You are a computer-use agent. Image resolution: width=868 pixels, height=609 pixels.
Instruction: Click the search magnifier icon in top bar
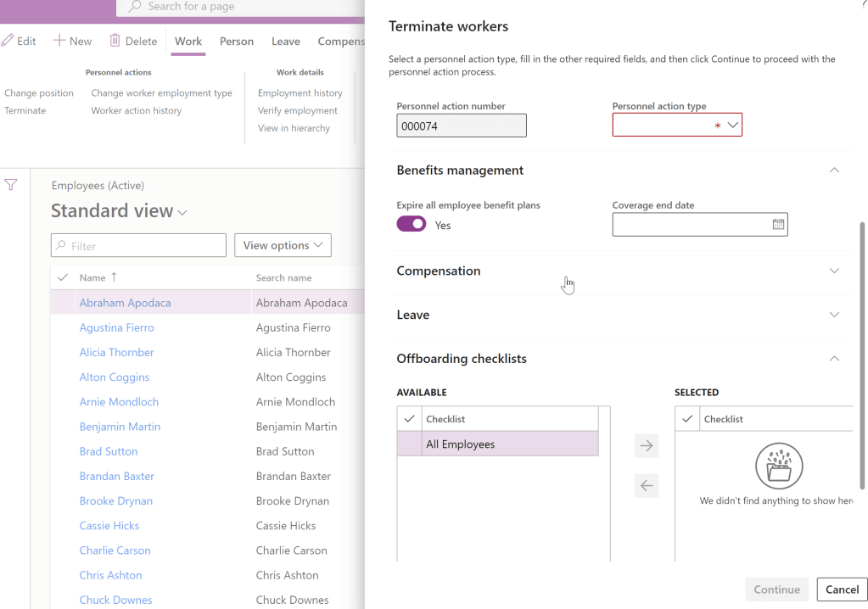(x=135, y=7)
